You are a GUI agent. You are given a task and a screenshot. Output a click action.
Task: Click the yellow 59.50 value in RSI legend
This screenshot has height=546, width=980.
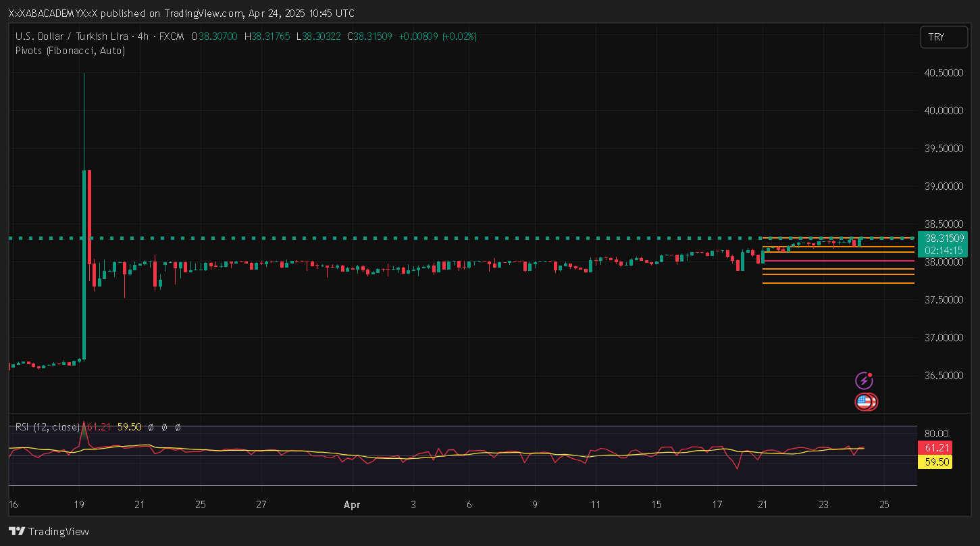tap(129, 427)
